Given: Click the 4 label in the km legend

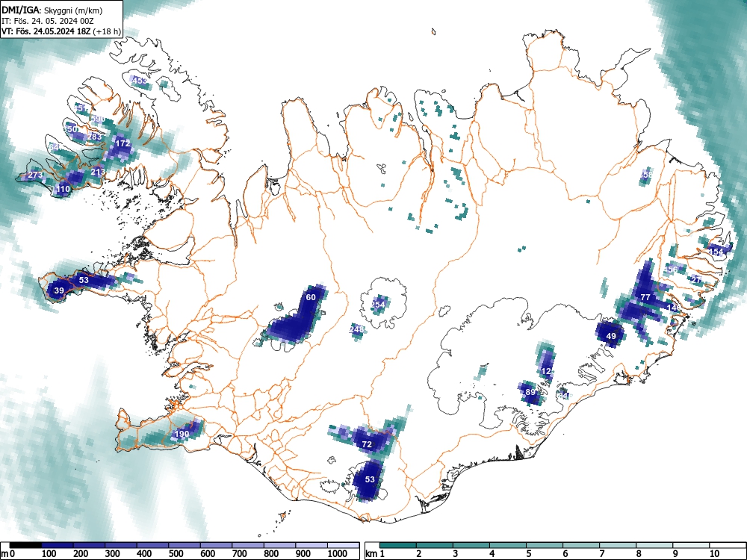Looking at the screenshot, I should [x=492, y=554].
